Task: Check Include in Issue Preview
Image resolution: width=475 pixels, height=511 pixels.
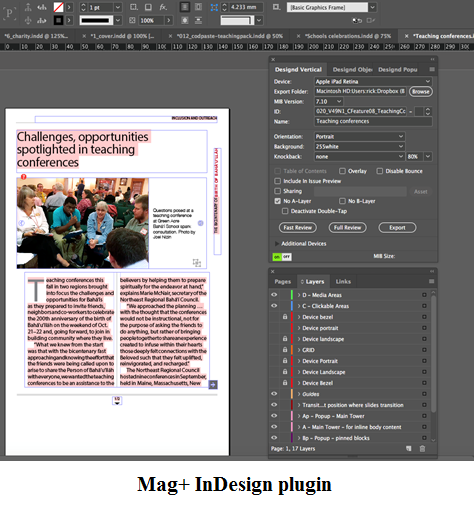Action: coord(277,181)
